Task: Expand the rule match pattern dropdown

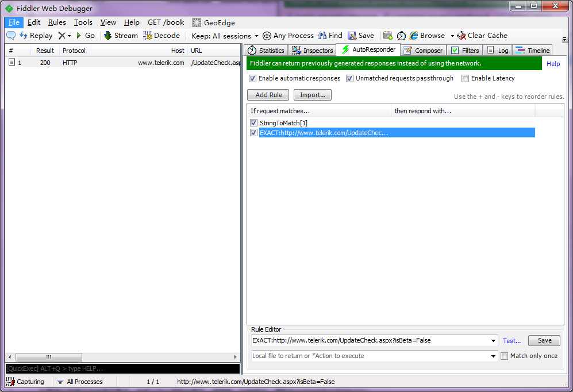Action: click(x=493, y=341)
